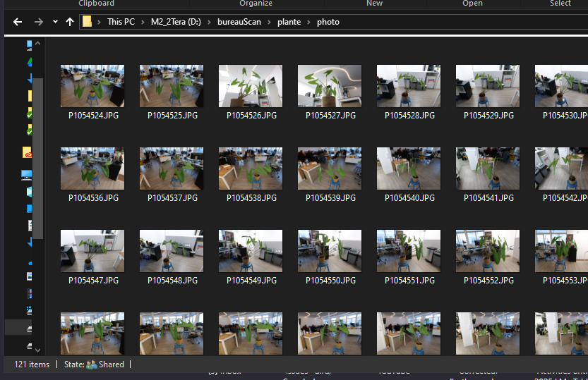Click the Shared people icon in status bar

pyautogui.click(x=92, y=364)
